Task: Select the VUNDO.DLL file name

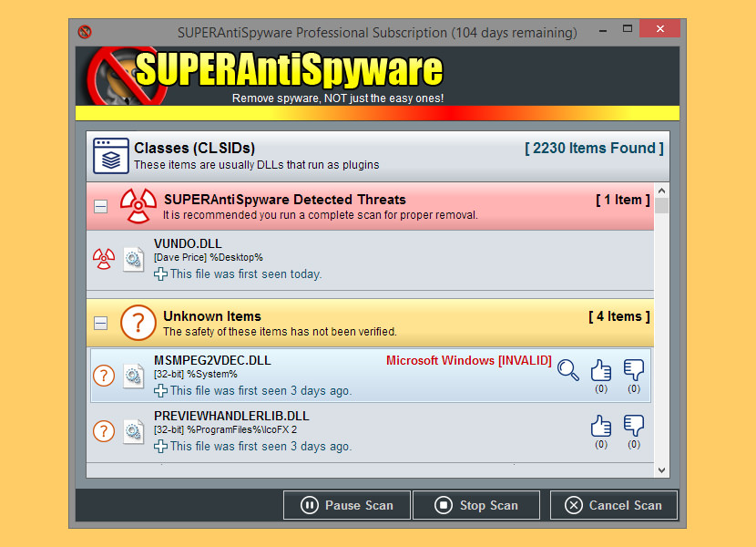Action: pyautogui.click(x=188, y=243)
